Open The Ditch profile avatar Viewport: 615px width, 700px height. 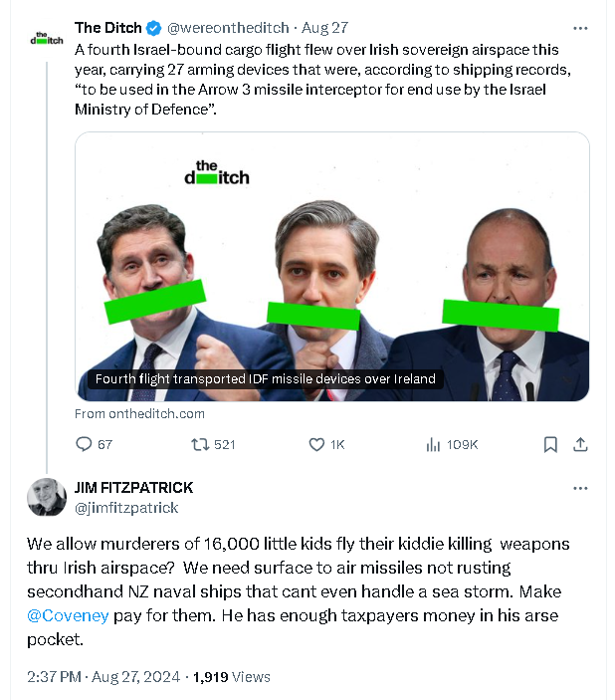[x=46, y=38]
